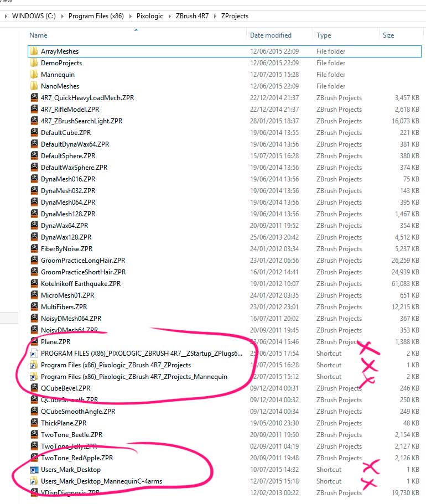The height and width of the screenshot is (504, 426).
Task: Click the QCubeBevel.ZPR file name
Action: click(66, 388)
